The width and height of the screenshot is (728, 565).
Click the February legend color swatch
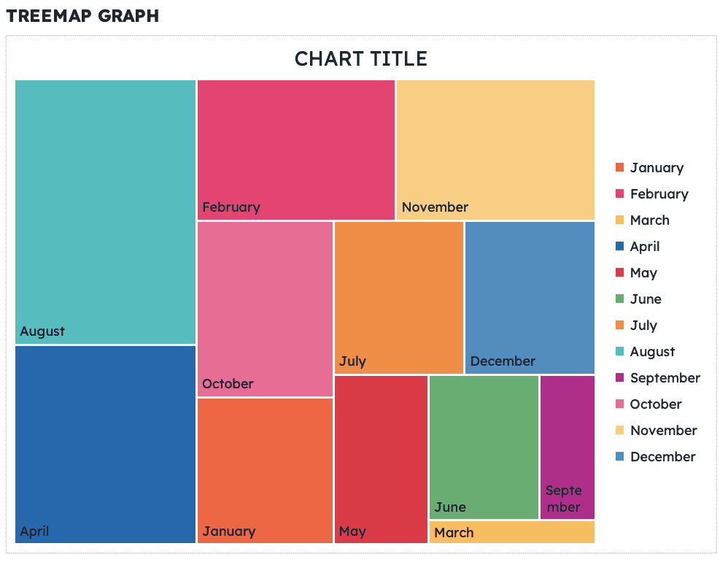[620, 194]
